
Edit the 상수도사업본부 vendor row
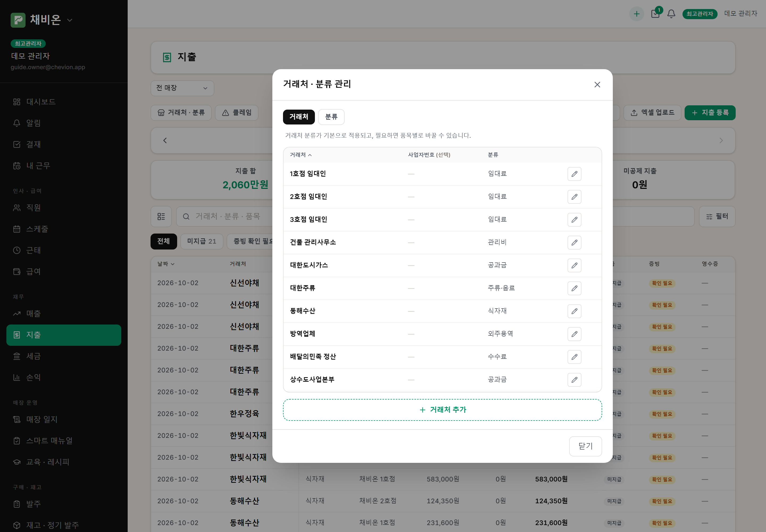[574, 380]
